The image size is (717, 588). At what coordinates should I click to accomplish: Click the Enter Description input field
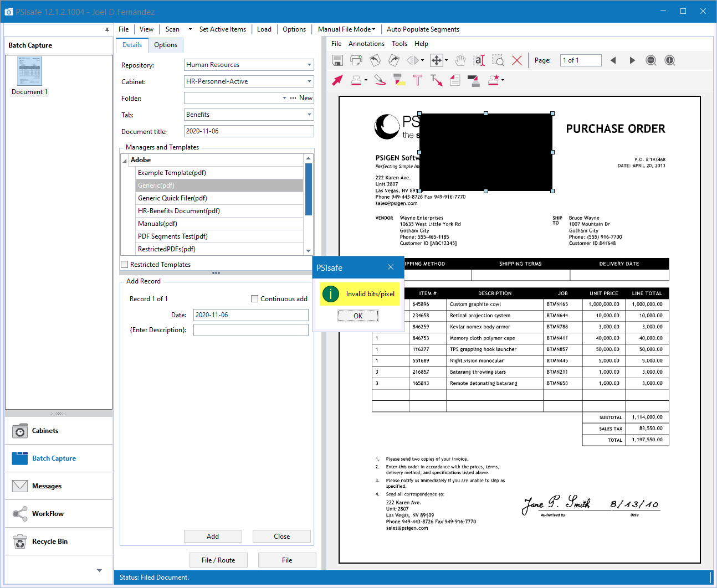tap(251, 330)
